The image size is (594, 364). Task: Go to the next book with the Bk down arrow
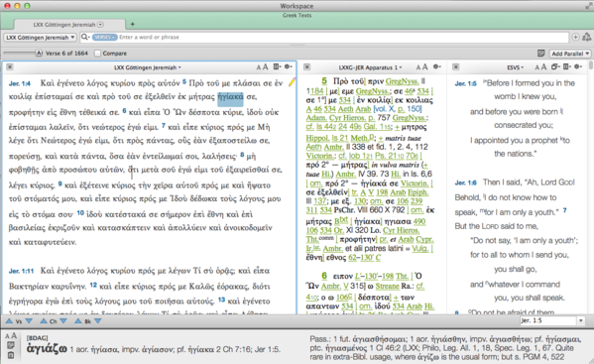click(98, 321)
